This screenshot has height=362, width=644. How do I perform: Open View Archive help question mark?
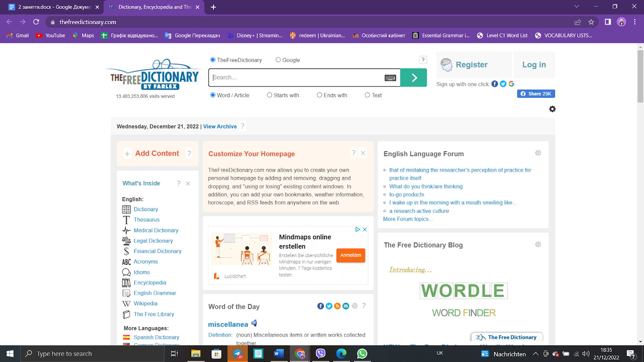coord(242,126)
